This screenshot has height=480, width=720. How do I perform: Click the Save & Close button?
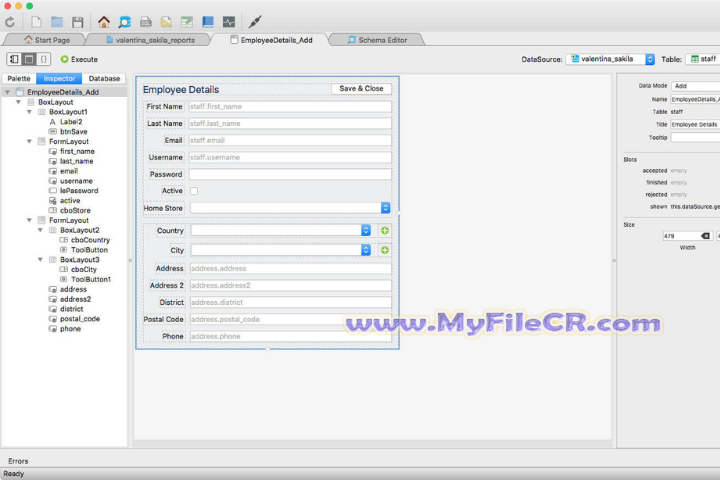(361, 89)
